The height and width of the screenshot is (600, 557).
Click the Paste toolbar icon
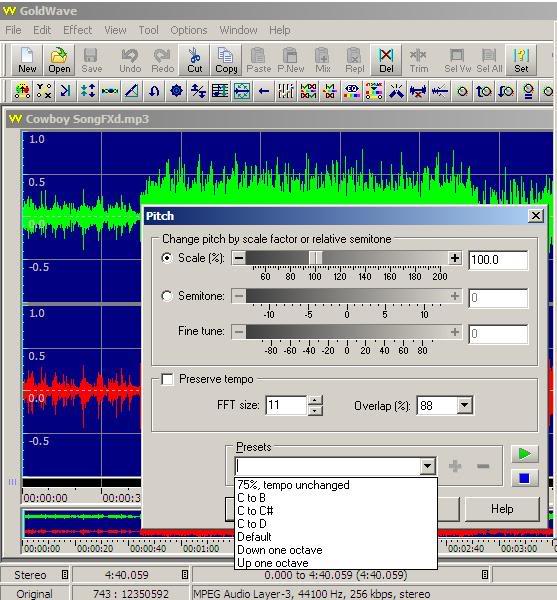259,60
